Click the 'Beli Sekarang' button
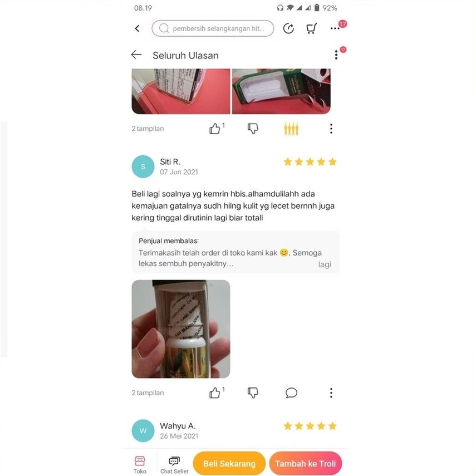476x476 pixels. point(229,464)
